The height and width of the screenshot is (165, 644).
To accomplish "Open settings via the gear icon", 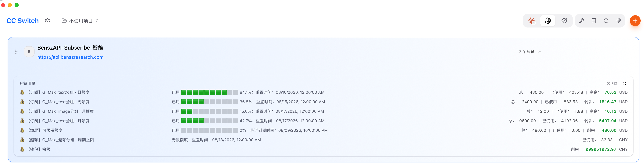I will point(47,21).
